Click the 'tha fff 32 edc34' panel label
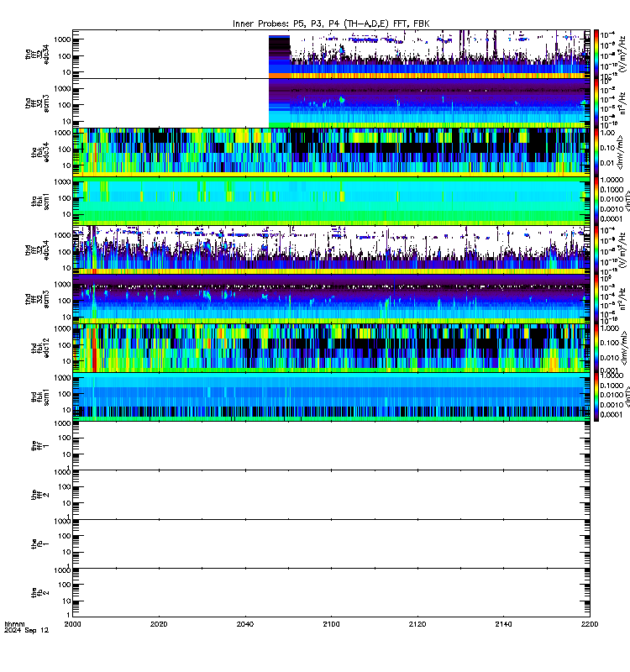The width and height of the screenshot is (630, 672). point(37,54)
